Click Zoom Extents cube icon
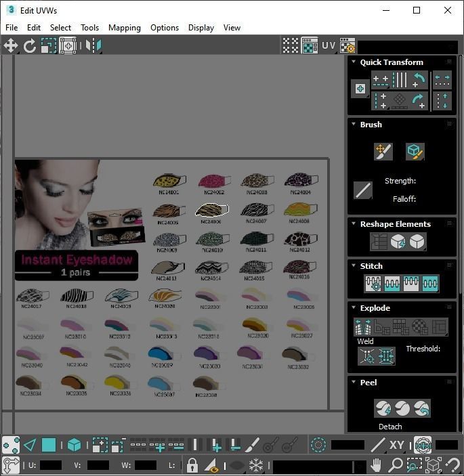The image size is (464, 476). click(434, 465)
